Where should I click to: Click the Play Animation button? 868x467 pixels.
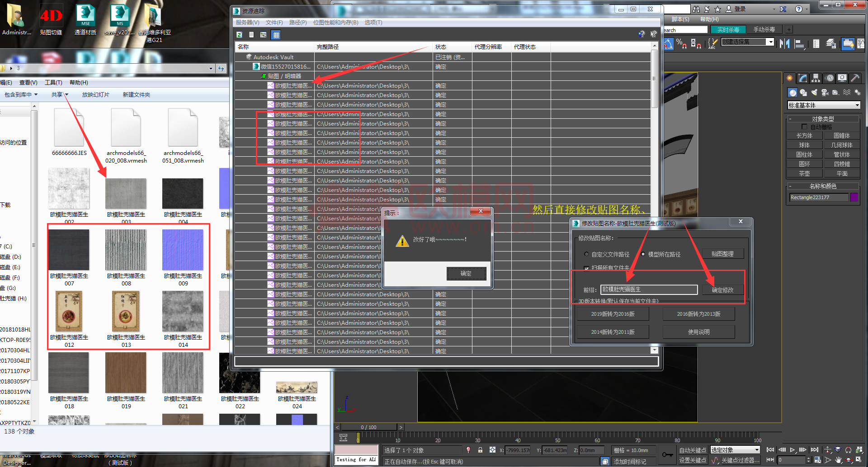coord(792,450)
